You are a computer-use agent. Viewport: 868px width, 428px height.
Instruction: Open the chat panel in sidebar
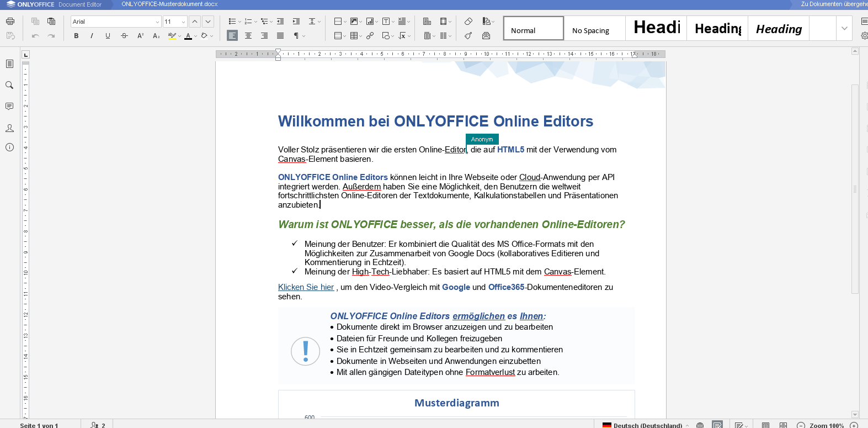[x=9, y=128]
